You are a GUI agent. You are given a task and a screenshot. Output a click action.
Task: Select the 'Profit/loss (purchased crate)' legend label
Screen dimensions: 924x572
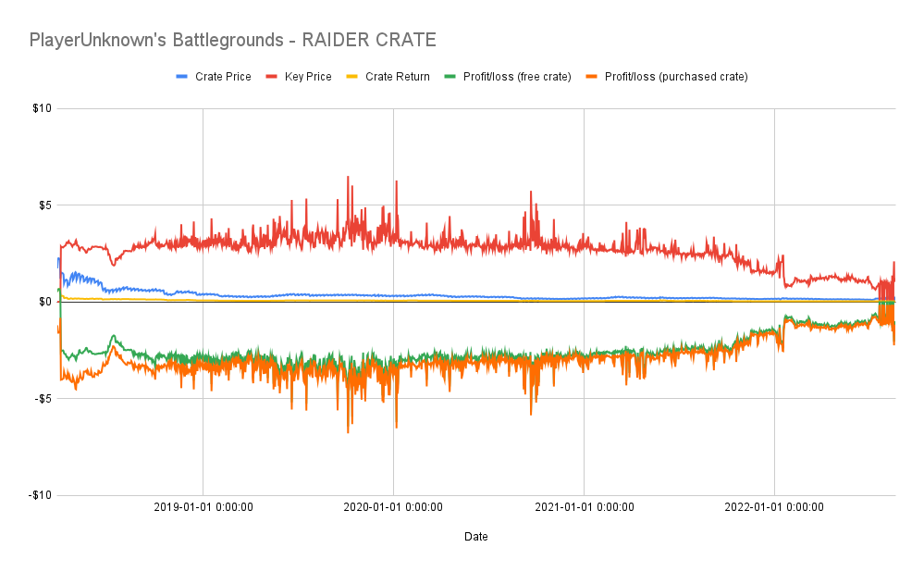[x=676, y=77]
